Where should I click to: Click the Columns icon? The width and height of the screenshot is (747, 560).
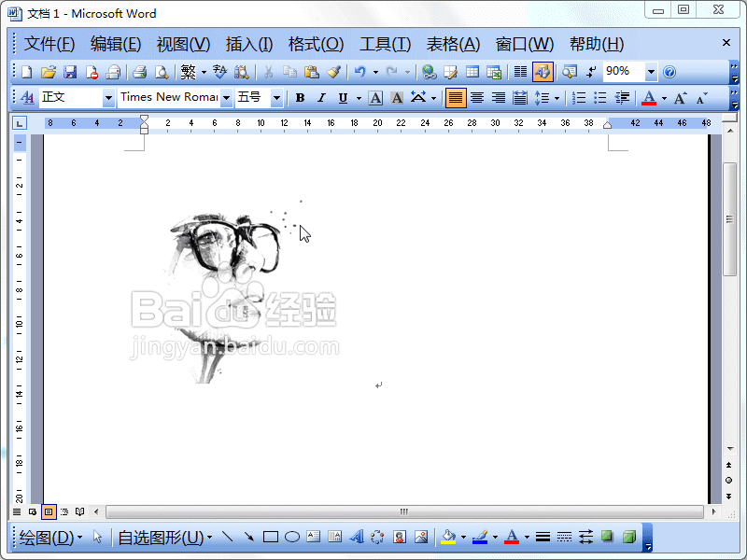click(520, 72)
